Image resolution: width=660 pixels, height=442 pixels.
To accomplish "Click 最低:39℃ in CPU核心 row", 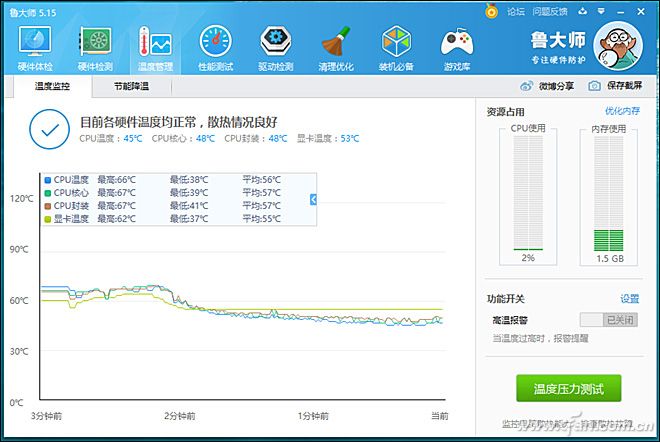I will coord(189,193).
